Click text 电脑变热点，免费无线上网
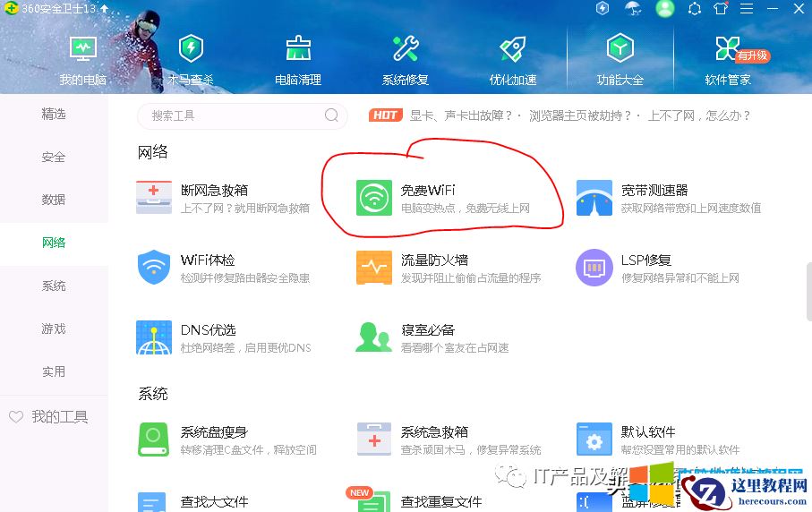Viewport: 812px width, 512px height. [x=466, y=209]
